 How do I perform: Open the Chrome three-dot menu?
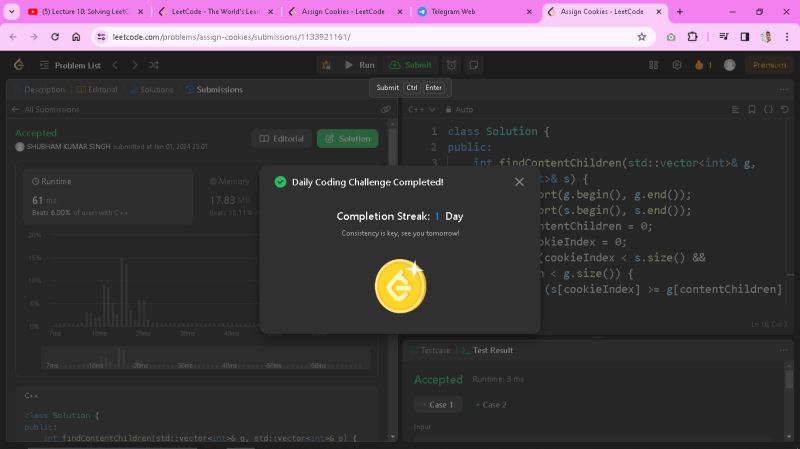pyautogui.click(x=787, y=37)
